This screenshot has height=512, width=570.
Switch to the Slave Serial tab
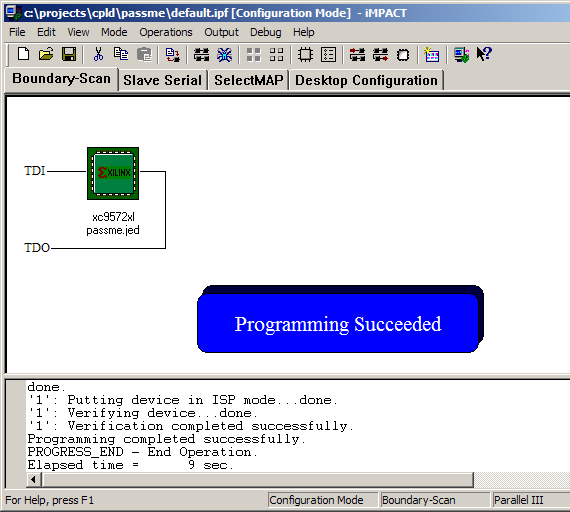click(x=162, y=80)
